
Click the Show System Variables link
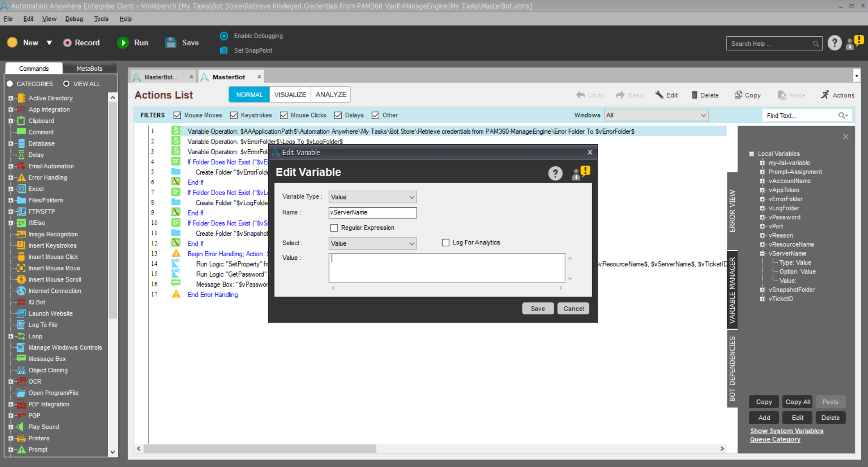click(x=787, y=431)
